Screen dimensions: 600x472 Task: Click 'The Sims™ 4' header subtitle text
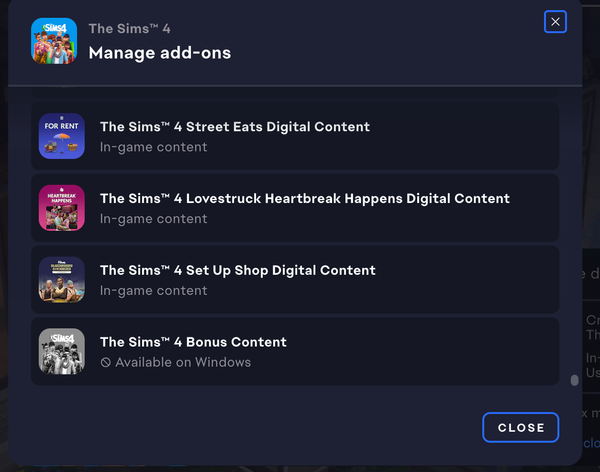127,28
